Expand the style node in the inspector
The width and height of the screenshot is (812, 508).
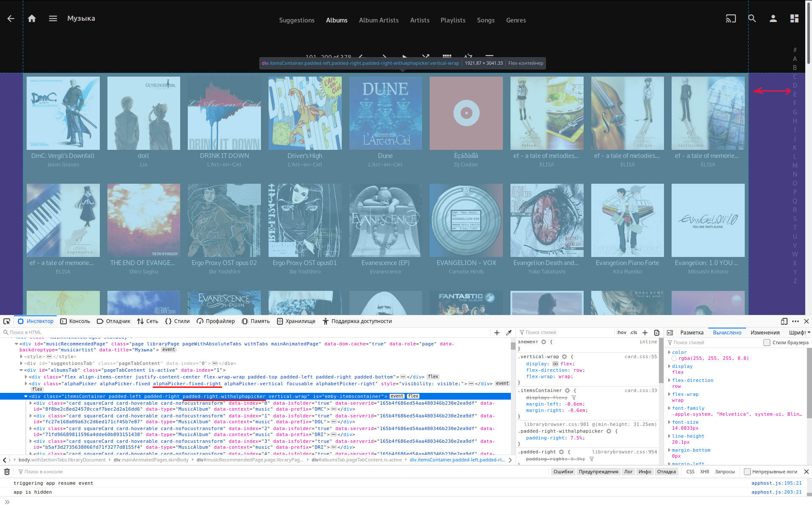click(x=22, y=356)
